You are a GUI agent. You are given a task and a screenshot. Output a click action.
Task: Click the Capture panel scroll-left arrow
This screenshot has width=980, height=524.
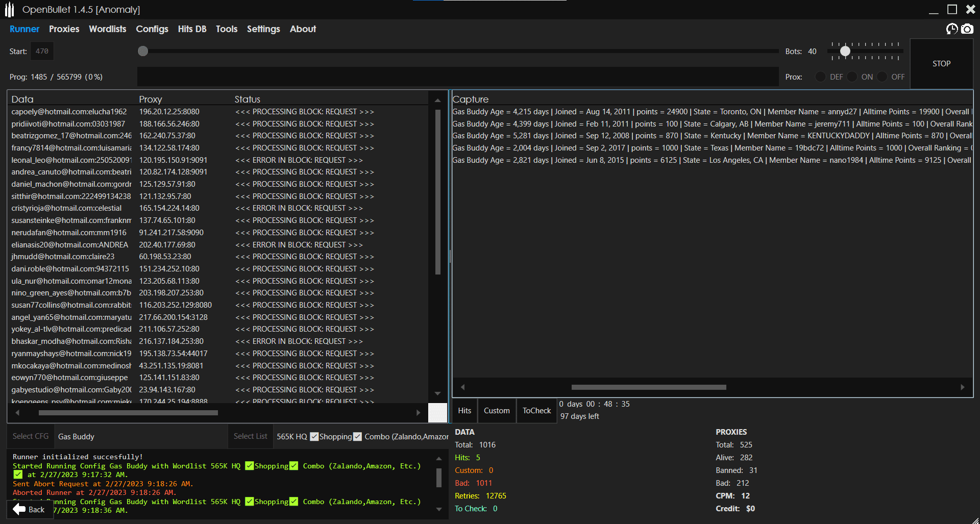coord(462,387)
